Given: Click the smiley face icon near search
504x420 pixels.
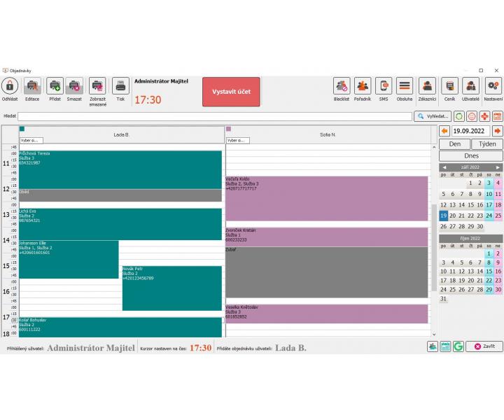Looking at the screenshot, I should [472, 116].
